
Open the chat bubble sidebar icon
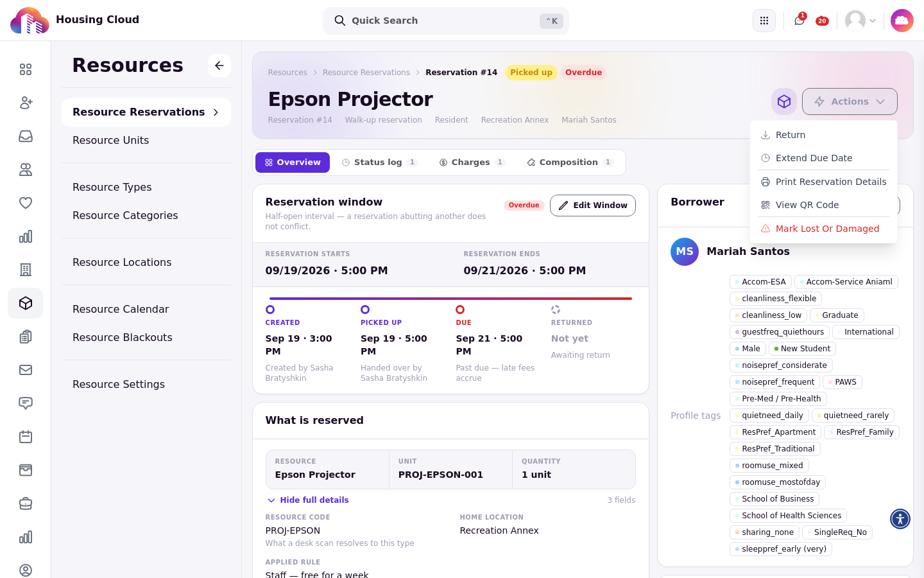(26, 403)
